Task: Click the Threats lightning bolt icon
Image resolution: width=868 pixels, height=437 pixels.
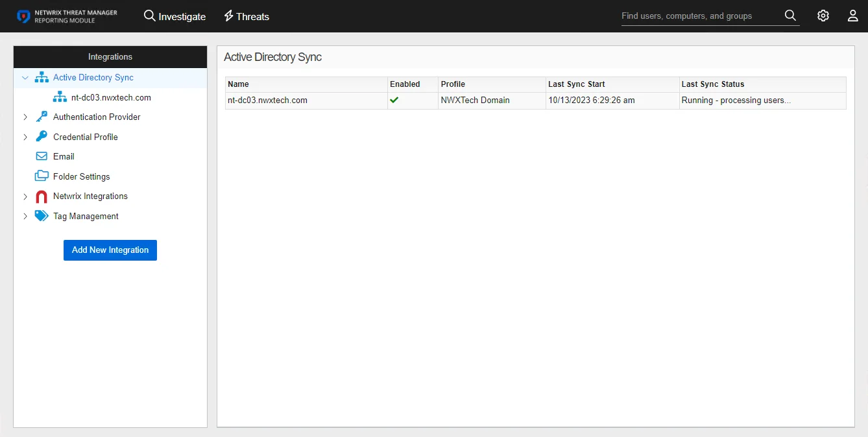Action: click(228, 16)
